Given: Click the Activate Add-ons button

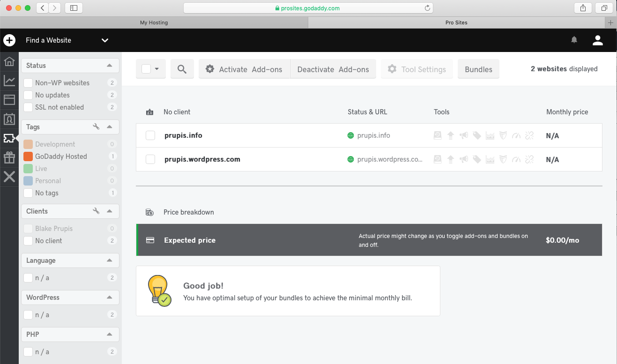Looking at the screenshot, I should (244, 69).
